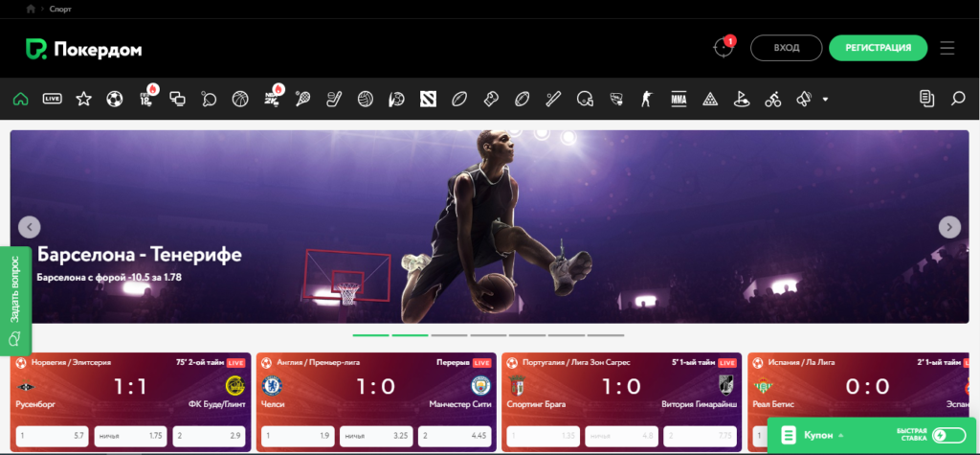Open the MMA sport icon

[x=679, y=99]
